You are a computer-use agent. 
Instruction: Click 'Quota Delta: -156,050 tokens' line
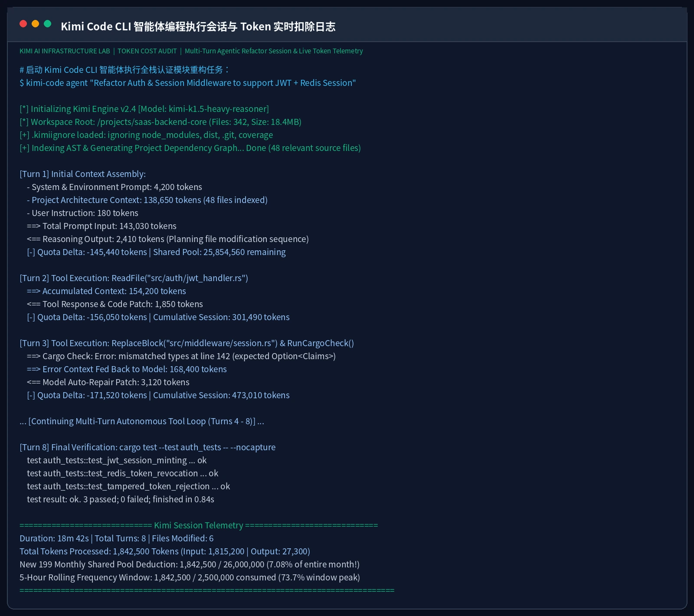click(x=158, y=317)
